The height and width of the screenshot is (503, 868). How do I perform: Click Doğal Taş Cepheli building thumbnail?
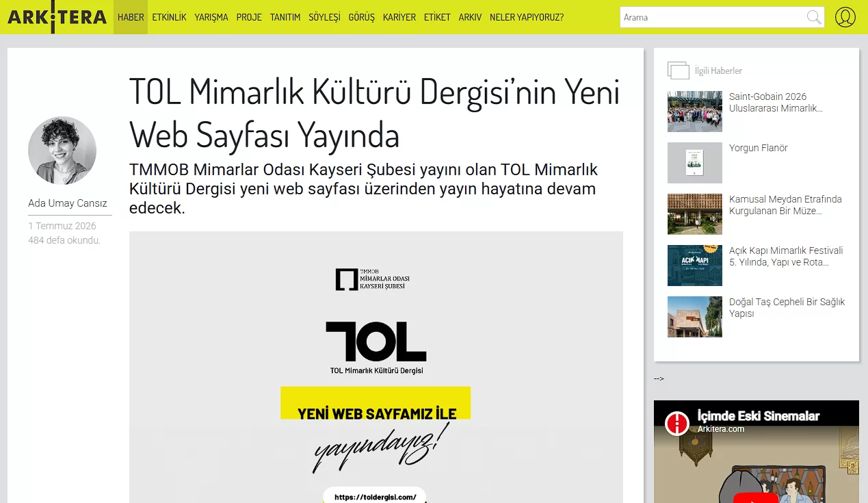tap(695, 317)
